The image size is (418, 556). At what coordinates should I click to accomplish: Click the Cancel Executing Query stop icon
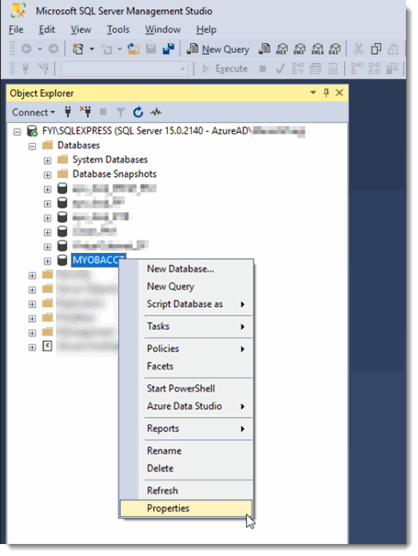coord(263,68)
